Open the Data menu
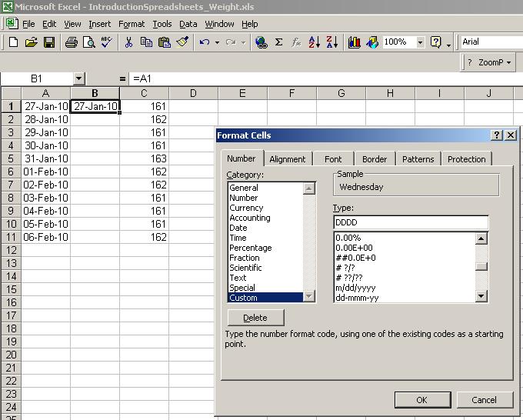Viewport: 523px width, 420px height. pyautogui.click(x=188, y=24)
